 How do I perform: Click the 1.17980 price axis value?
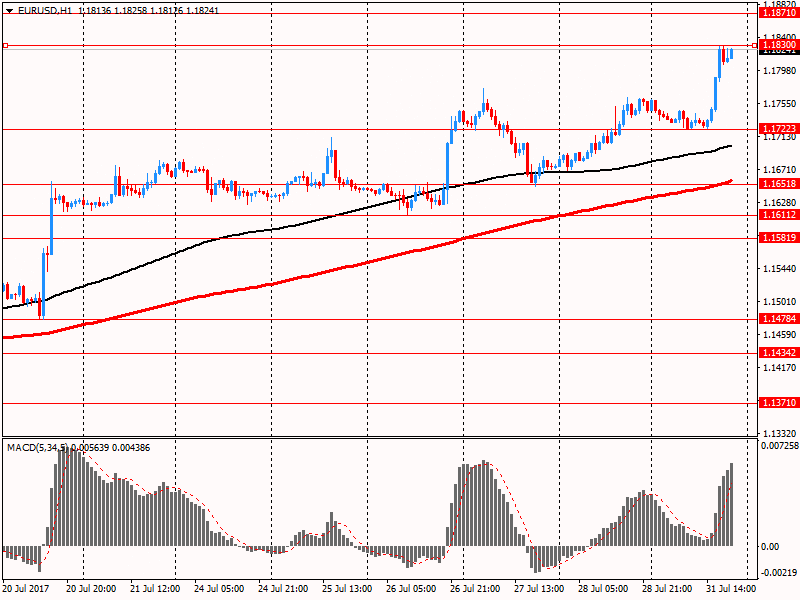[779, 70]
